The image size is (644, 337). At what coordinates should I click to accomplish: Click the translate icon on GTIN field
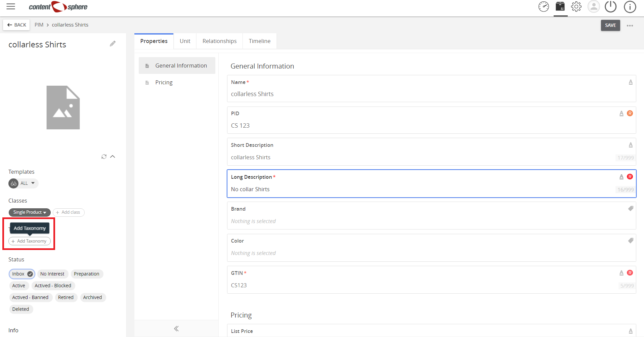click(621, 273)
